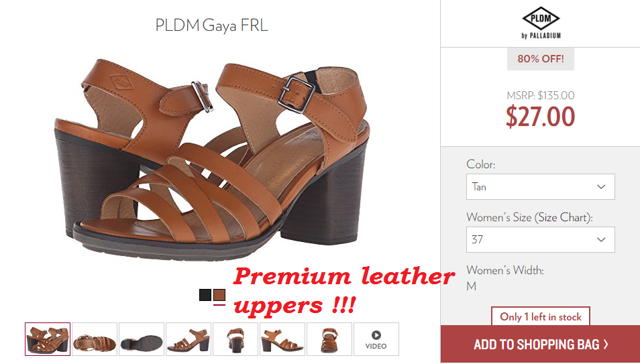The height and width of the screenshot is (364, 640).
Task: Open the Size Chart link
Action: 564,217
